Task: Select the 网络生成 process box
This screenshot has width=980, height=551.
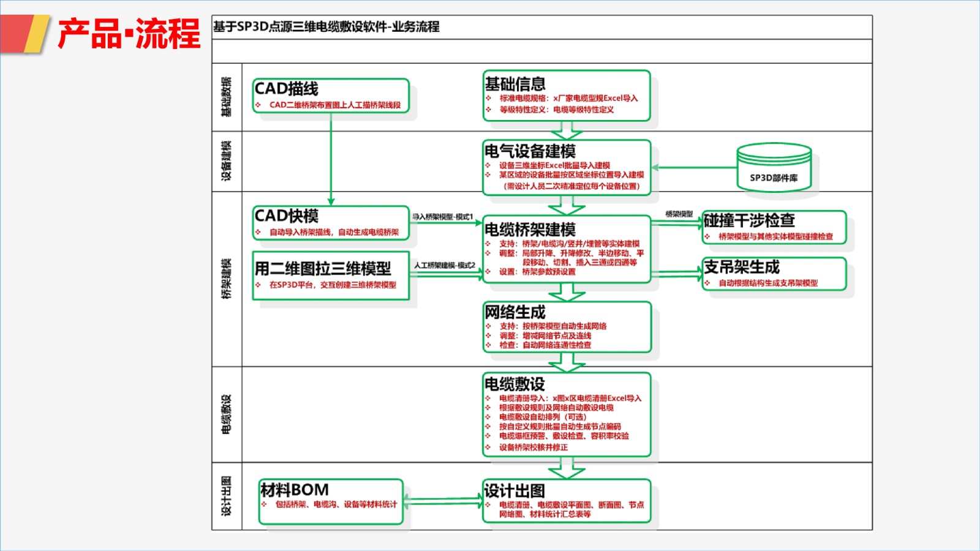Action: 567,327
